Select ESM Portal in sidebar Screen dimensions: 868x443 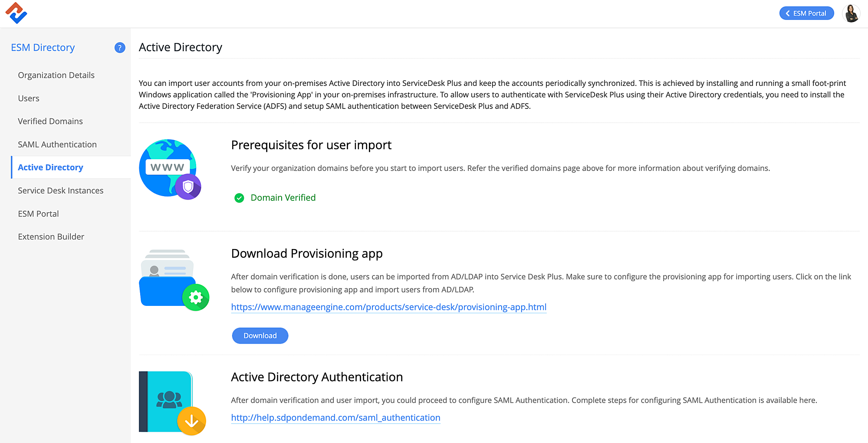(38, 214)
